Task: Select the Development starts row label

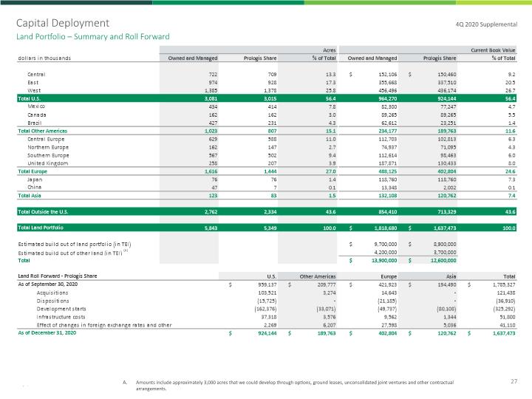Action: point(61,309)
